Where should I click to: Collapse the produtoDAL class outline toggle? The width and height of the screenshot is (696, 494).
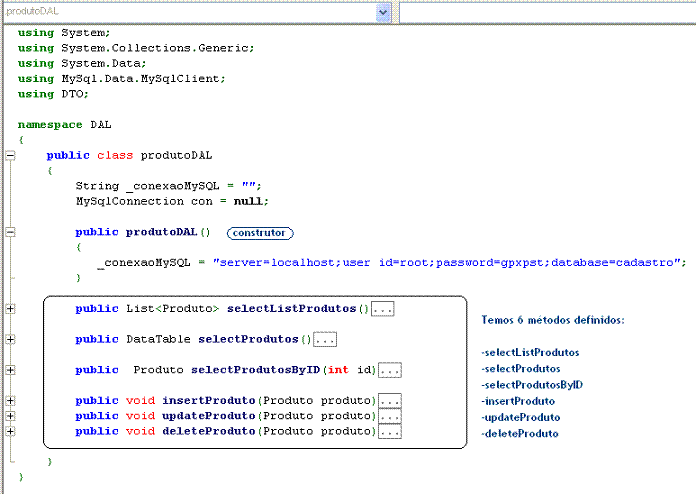click(10, 155)
